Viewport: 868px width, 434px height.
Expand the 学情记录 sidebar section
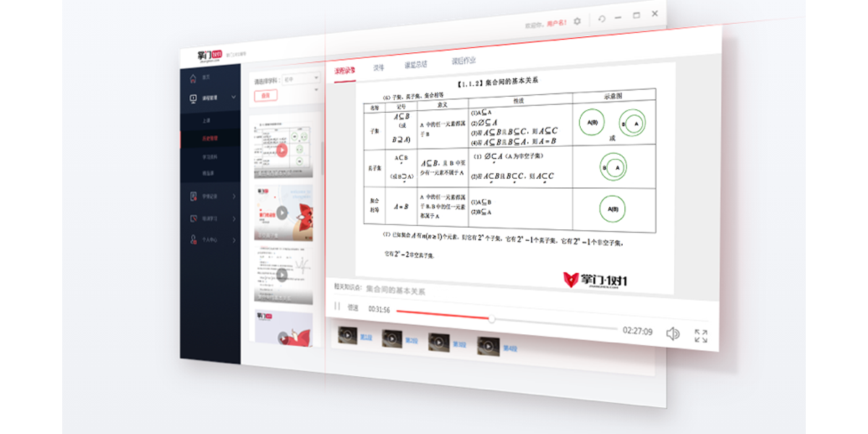coord(234,196)
